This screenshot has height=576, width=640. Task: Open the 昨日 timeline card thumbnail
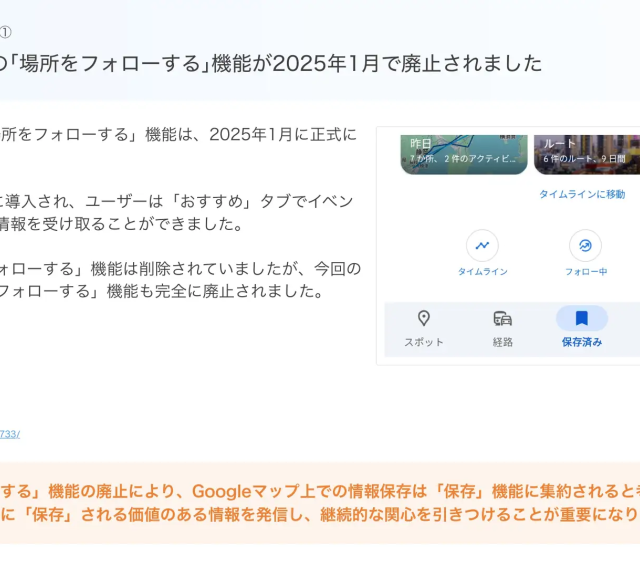click(x=463, y=153)
